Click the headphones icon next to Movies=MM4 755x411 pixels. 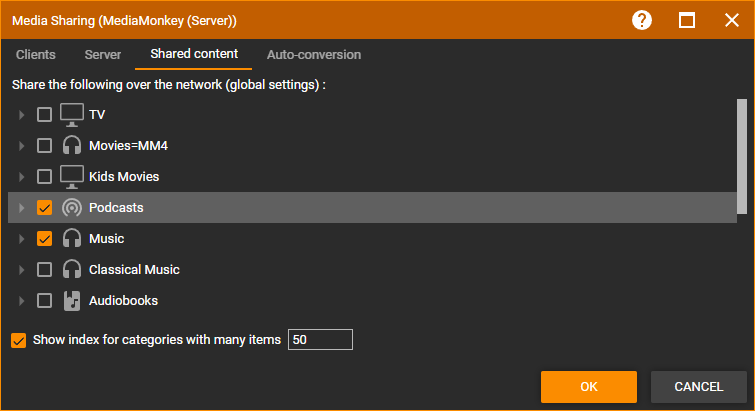tap(72, 146)
